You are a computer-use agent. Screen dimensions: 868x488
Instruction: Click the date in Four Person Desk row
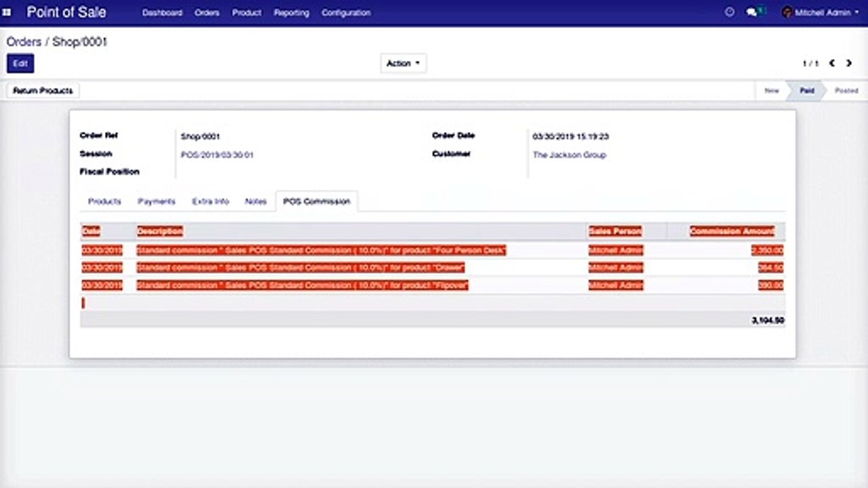point(102,250)
